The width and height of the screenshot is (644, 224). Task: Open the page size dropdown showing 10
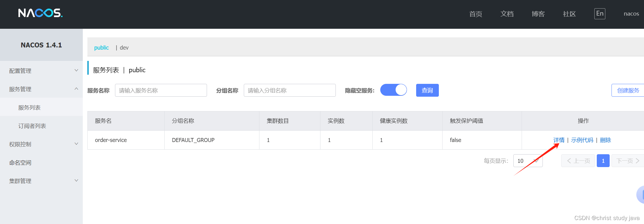click(528, 161)
